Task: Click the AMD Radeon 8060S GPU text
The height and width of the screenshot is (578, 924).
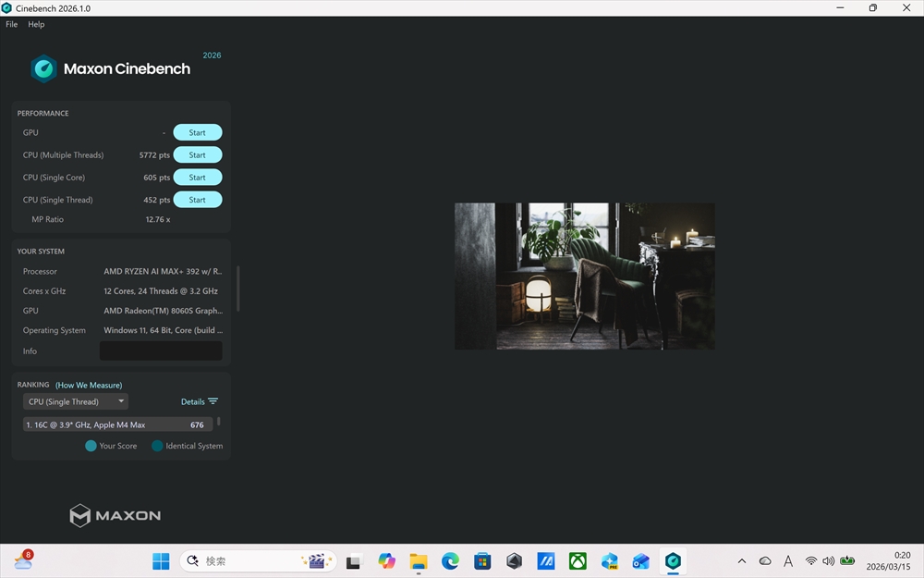Action: point(164,311)
